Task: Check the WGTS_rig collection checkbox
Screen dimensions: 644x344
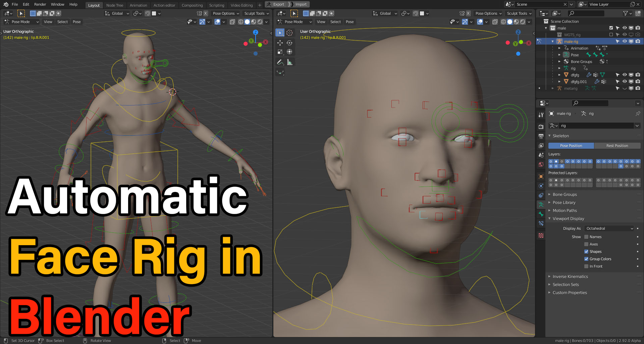Action: pos(611,35)
